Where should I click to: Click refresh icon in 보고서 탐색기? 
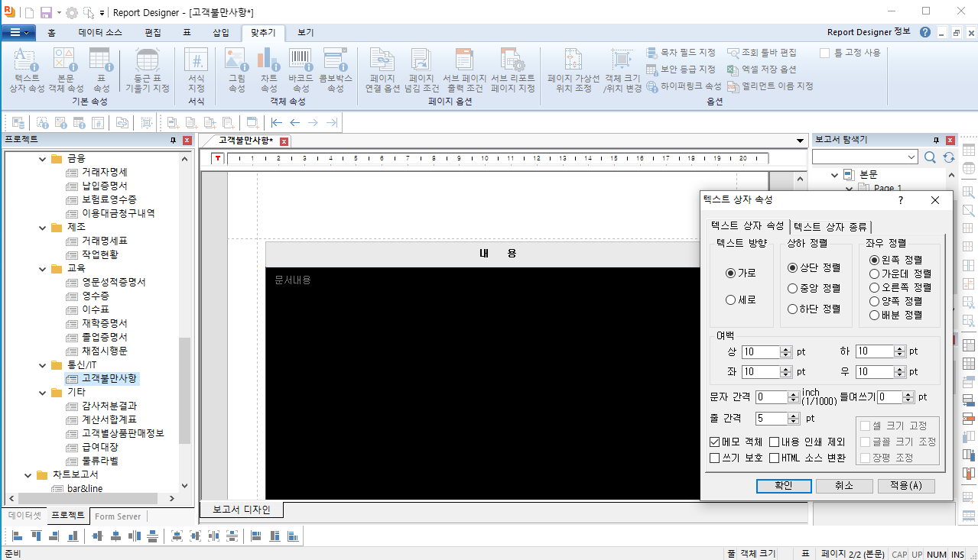point(949,157)
